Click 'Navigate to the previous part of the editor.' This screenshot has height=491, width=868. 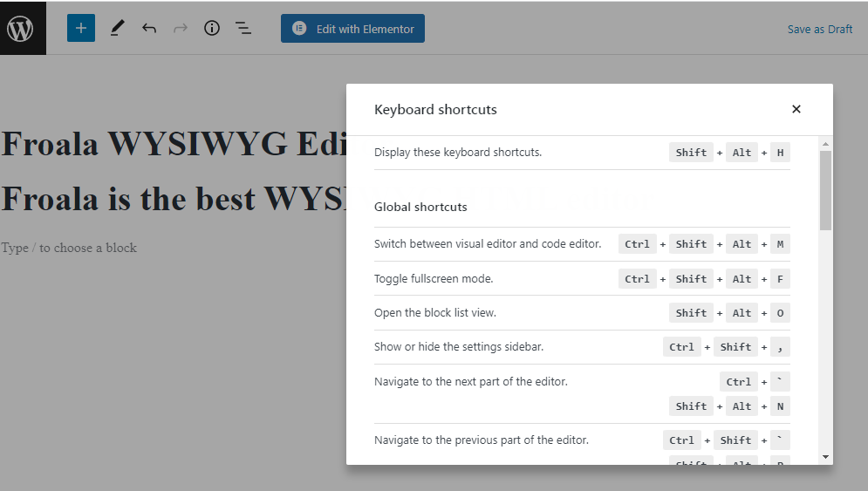click(x=482, y=440)
